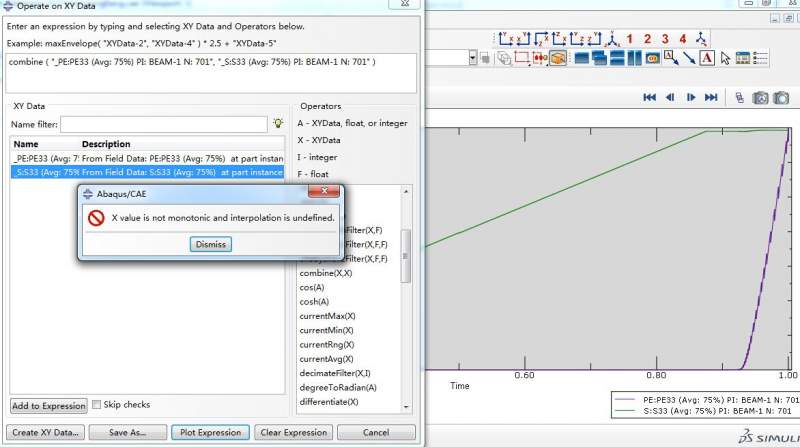Close the Abaqus/CAE error popup with X
The image size is (800, 447).
[324, 191]
